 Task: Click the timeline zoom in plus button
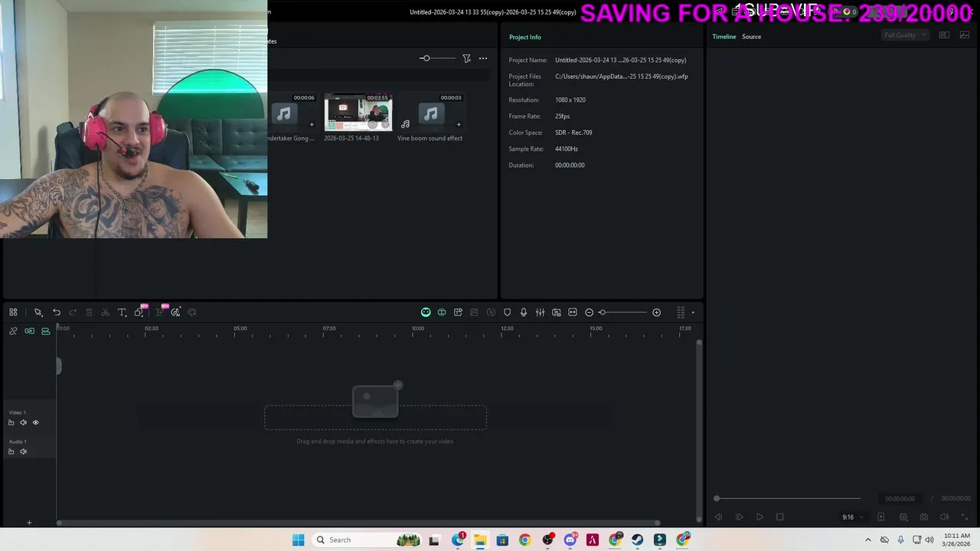pyautogui.click(x=656, y=312)
